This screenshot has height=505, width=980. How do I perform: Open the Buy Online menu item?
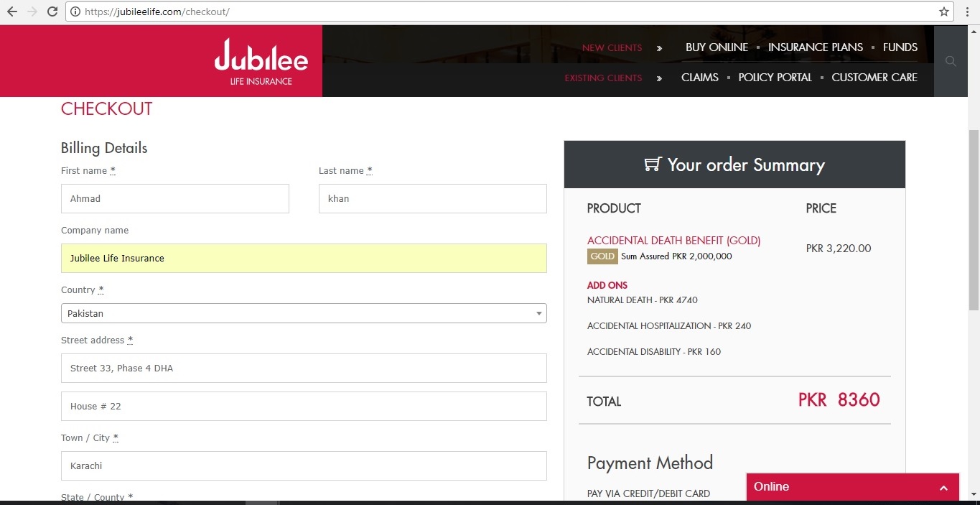pyautogui.click(x=717, y=47)
